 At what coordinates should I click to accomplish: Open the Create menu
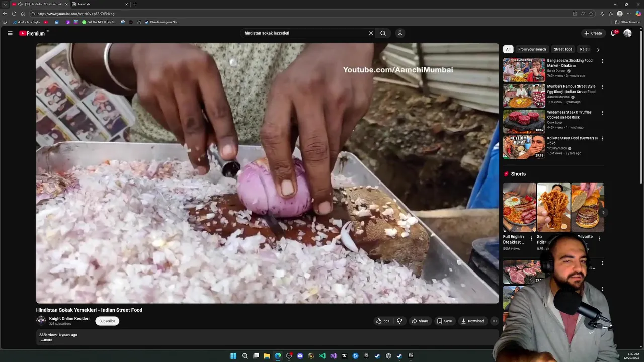point(593,33)
